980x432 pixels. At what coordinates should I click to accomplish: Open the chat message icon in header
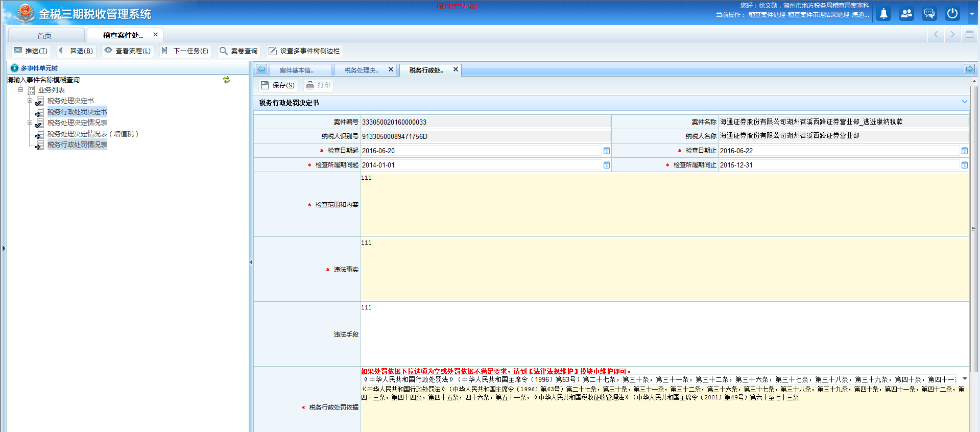pos(929,14)
